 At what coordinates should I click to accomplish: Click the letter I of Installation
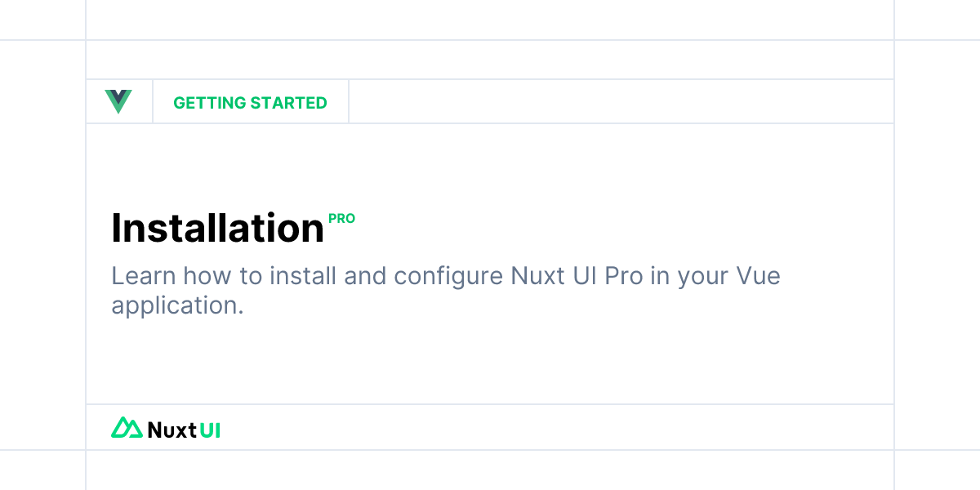tap(117, 228)
